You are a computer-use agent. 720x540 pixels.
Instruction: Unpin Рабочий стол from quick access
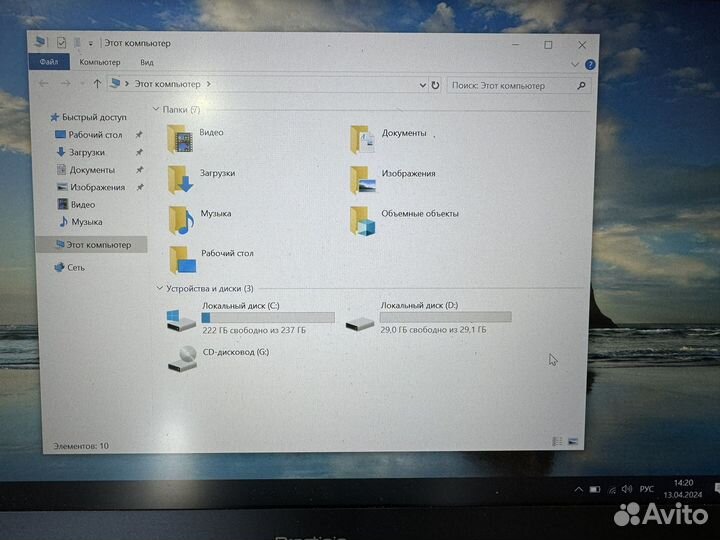(139, 135)
